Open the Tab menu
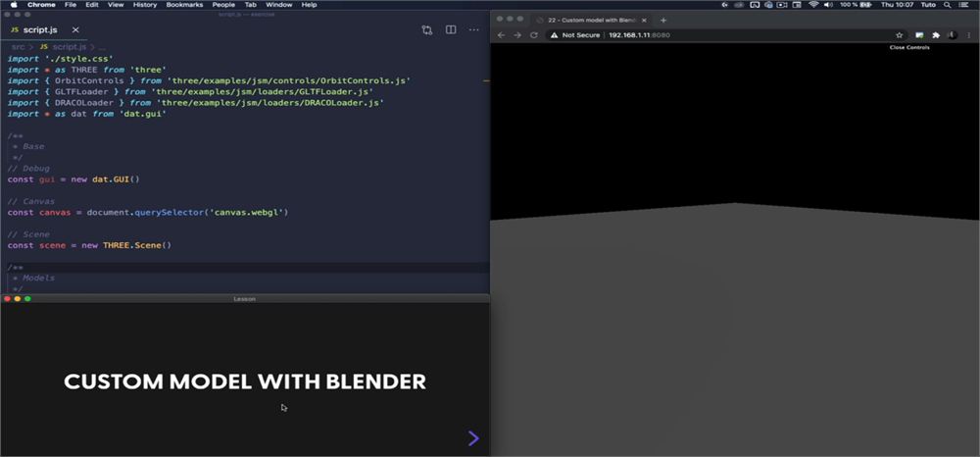Viewport: 980px width, 457px height. click(250, 4)
